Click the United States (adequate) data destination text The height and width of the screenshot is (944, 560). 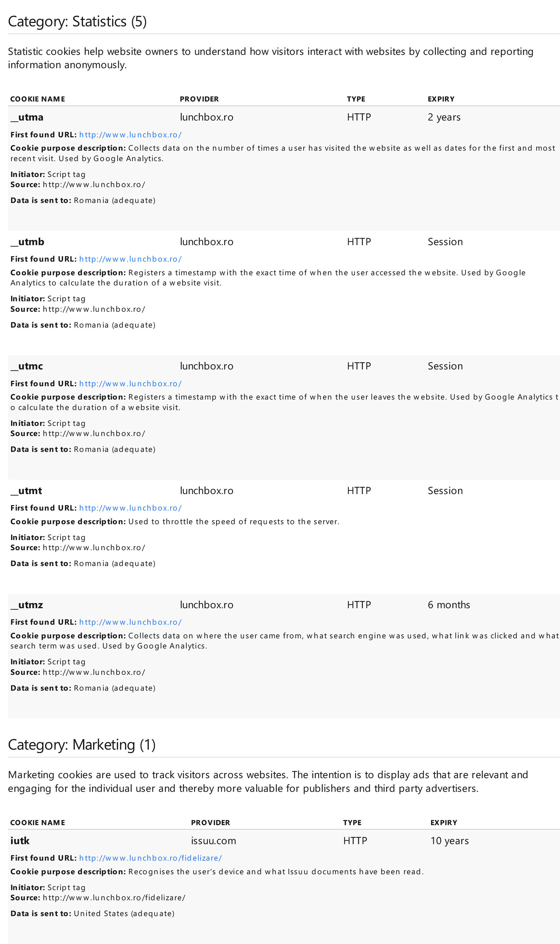(x=124, y=914)
